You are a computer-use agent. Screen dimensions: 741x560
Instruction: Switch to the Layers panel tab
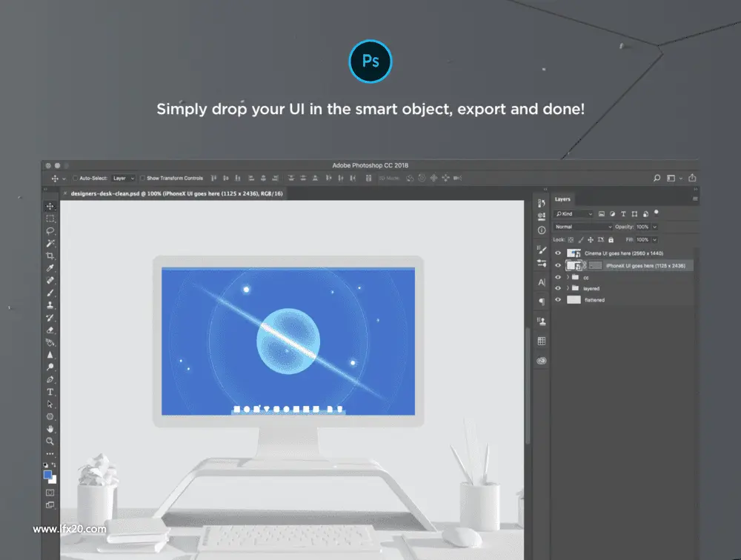(562, 199)
